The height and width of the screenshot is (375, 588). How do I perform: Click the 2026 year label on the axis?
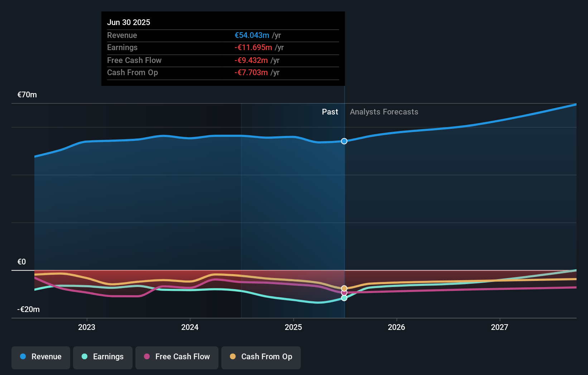click(x=396, y=327)
